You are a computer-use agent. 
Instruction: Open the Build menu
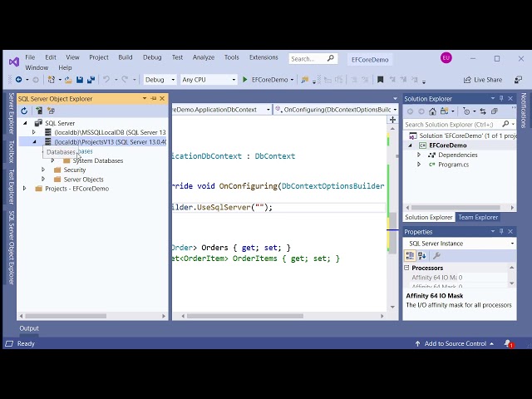click(x=126, y=57)
